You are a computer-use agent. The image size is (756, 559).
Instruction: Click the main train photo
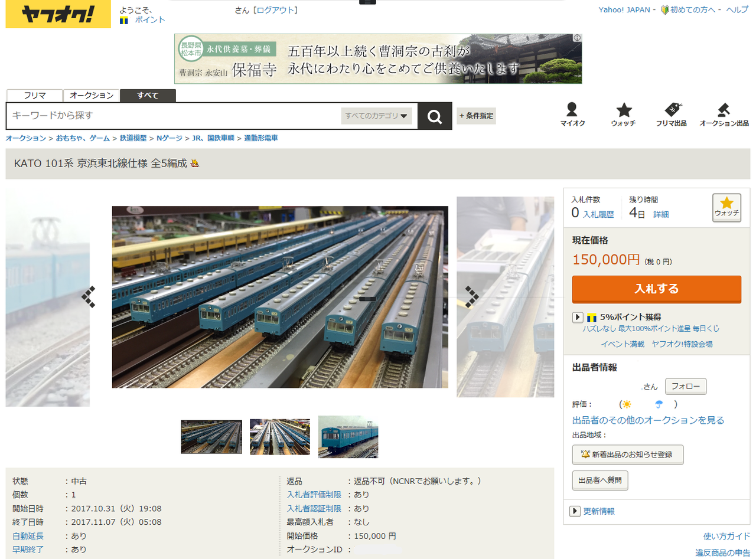click(x=280, y=297)
